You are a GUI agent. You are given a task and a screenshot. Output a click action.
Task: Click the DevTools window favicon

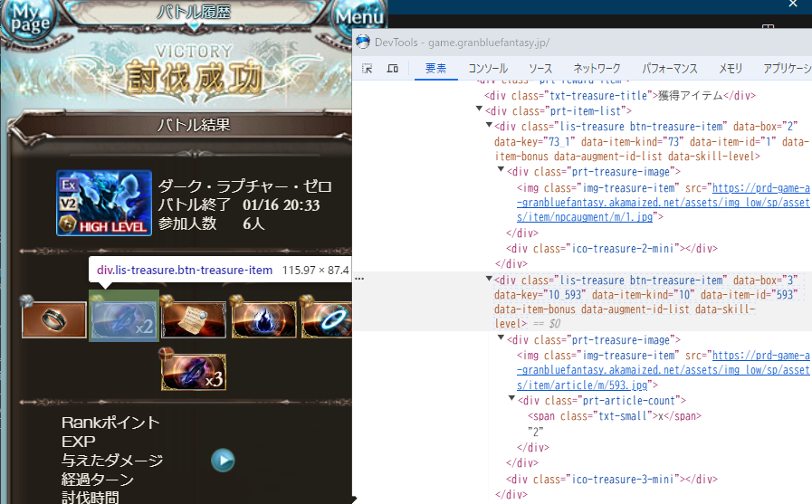[363, 42]
